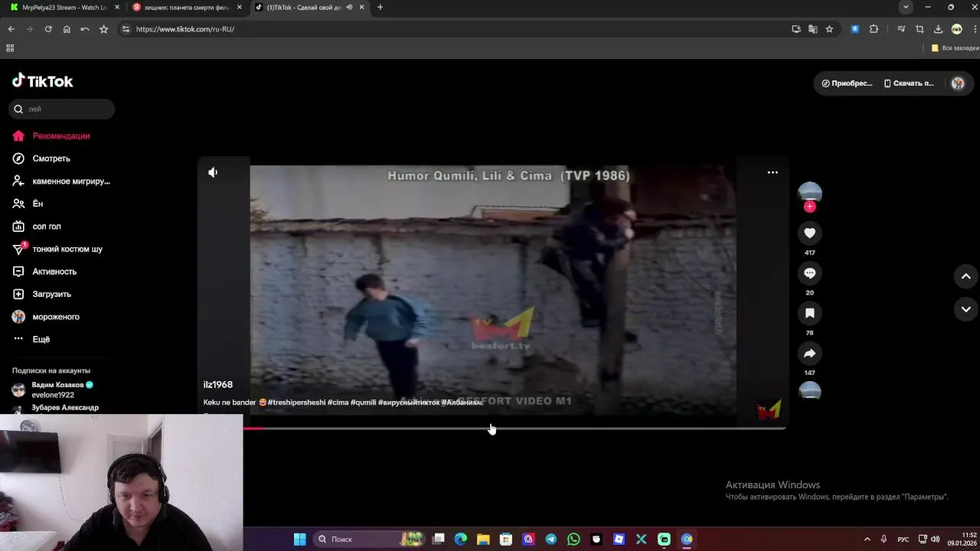Click the TikTok search field
The height and width of the screenshot is (551, 980).
[x=62, y=109]
